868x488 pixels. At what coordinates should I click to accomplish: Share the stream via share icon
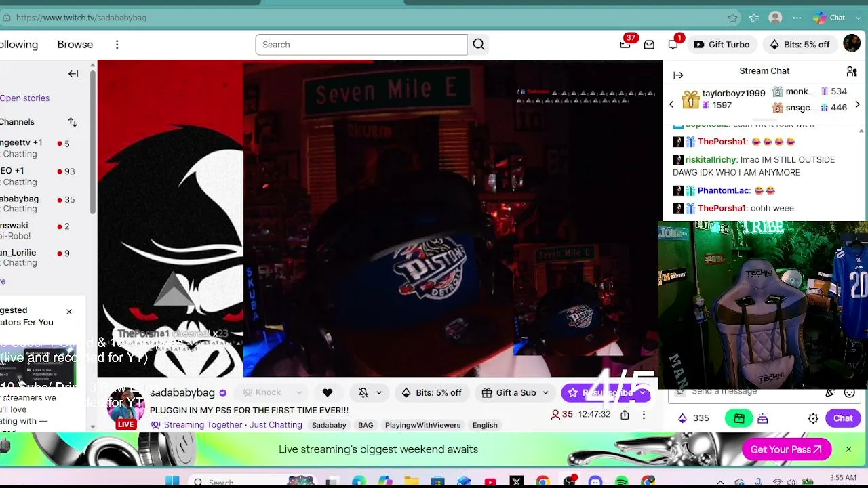(x=625, y=415)
